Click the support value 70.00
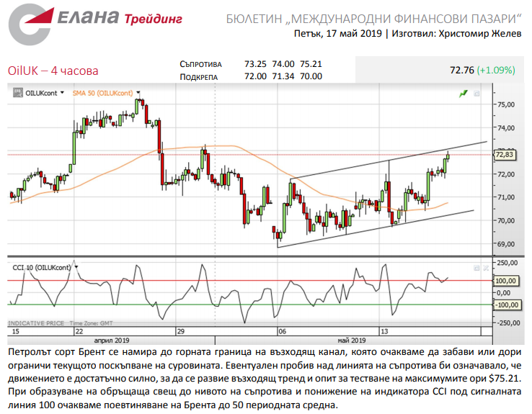The height and width of the screenshot is (414, 532). [311, 76]
